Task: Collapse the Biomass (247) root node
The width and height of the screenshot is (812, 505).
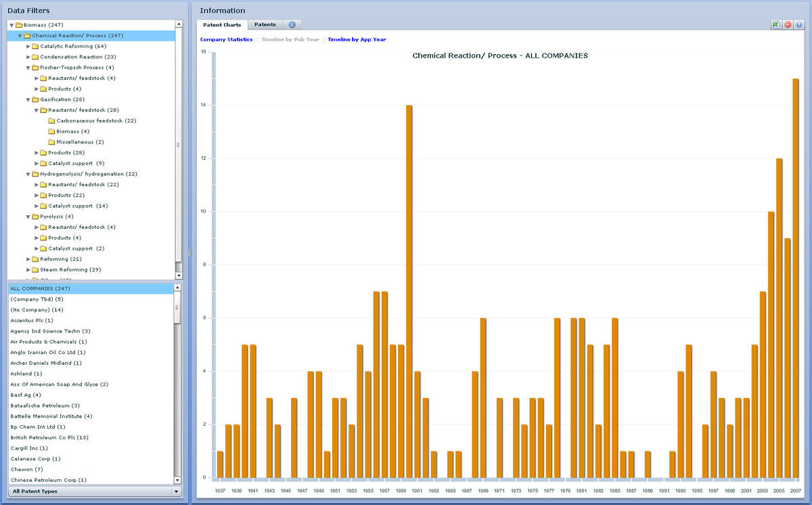Action: [x=12, y=24]
